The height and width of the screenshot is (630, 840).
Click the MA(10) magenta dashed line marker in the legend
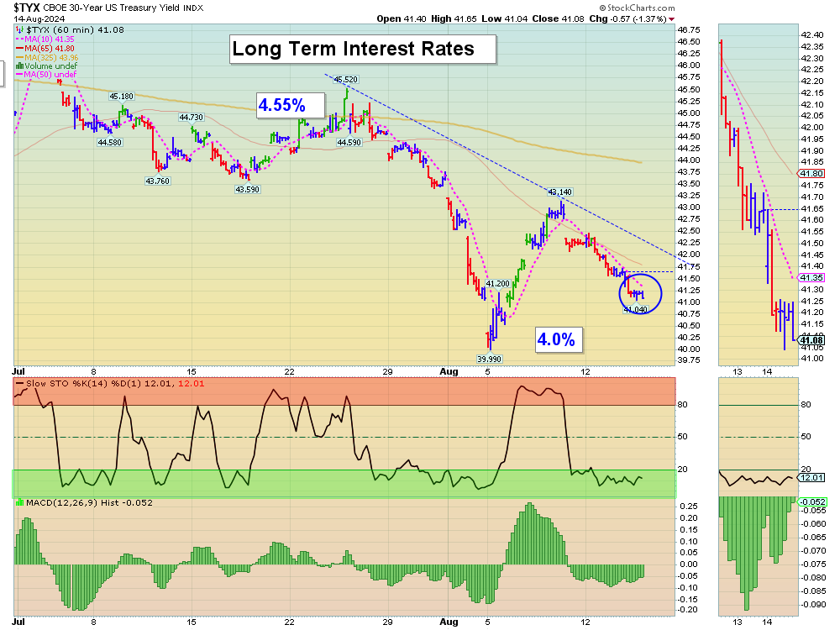point(20,39)
